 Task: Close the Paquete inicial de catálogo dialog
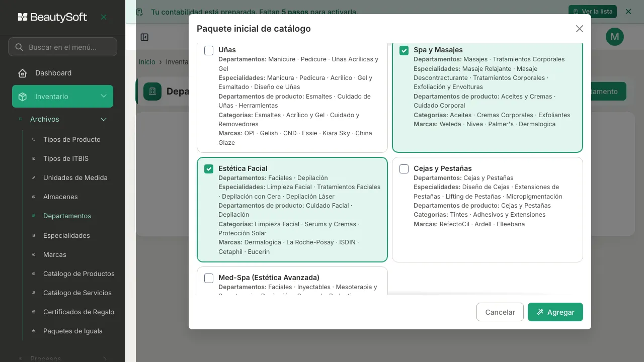point(580,29)
